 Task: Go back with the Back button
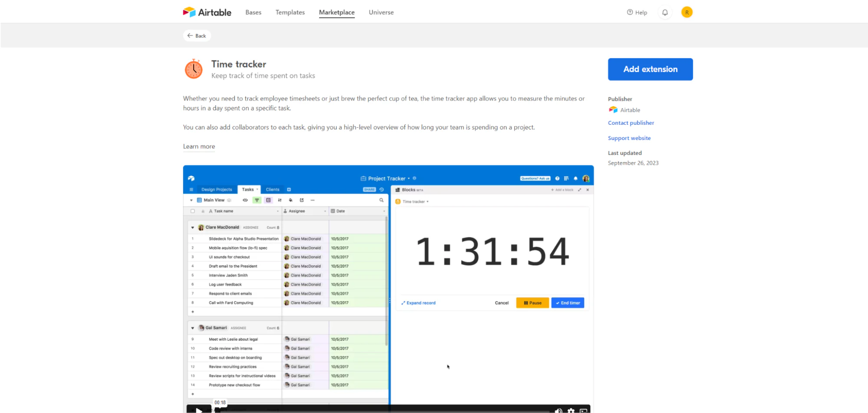pos(197,36)
